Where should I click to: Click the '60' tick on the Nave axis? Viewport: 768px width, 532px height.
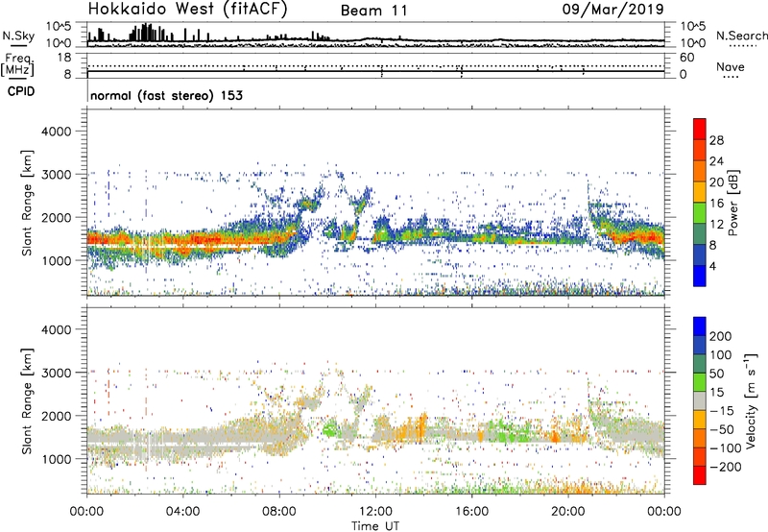686,58
